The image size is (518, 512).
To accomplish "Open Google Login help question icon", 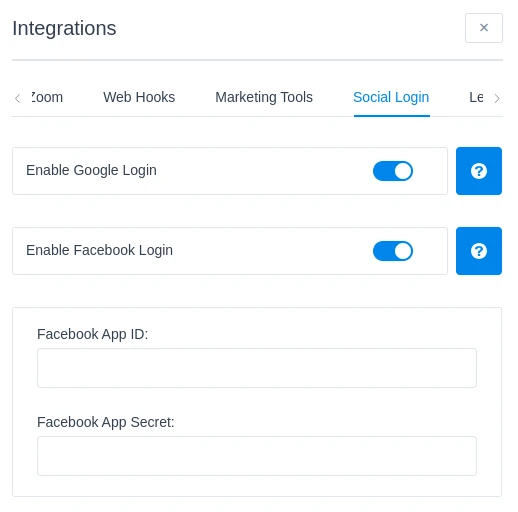I will point(479,171).
